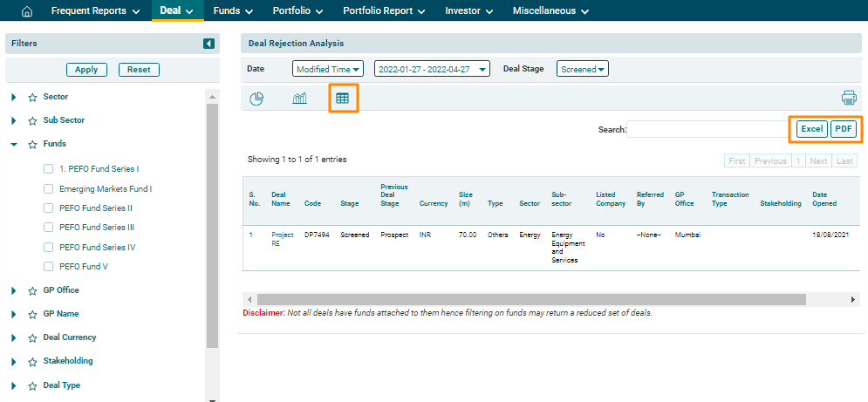The image size is (868, 402).
Task: Tick the Emerging Markets Fund I checkbox
Action: coord(49,188)
